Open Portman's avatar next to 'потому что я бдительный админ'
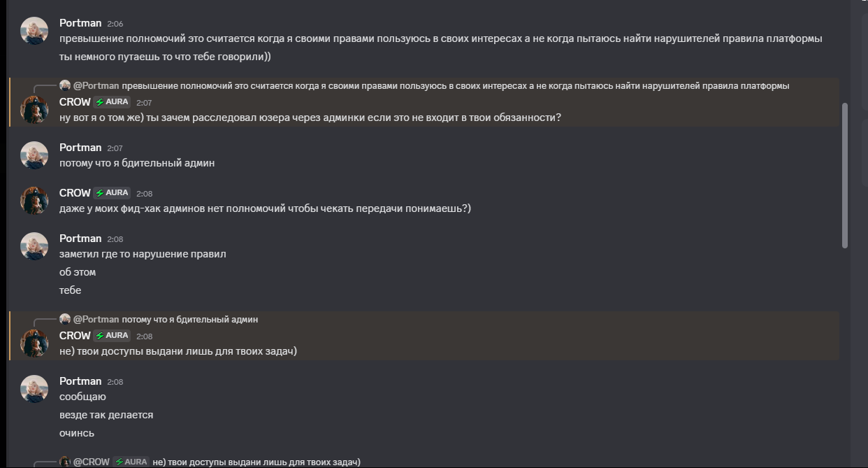The height and width of the screenshot is (468, 868). coord(34,155)
